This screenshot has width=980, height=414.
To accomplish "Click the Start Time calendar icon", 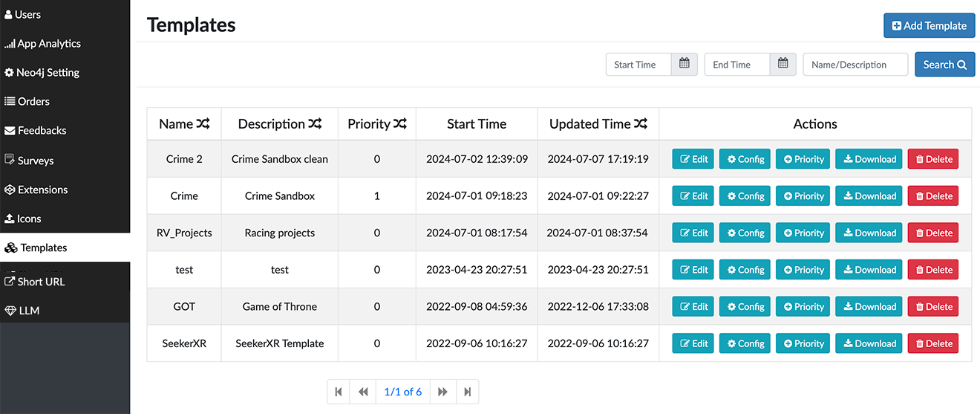I will point(684,64).
